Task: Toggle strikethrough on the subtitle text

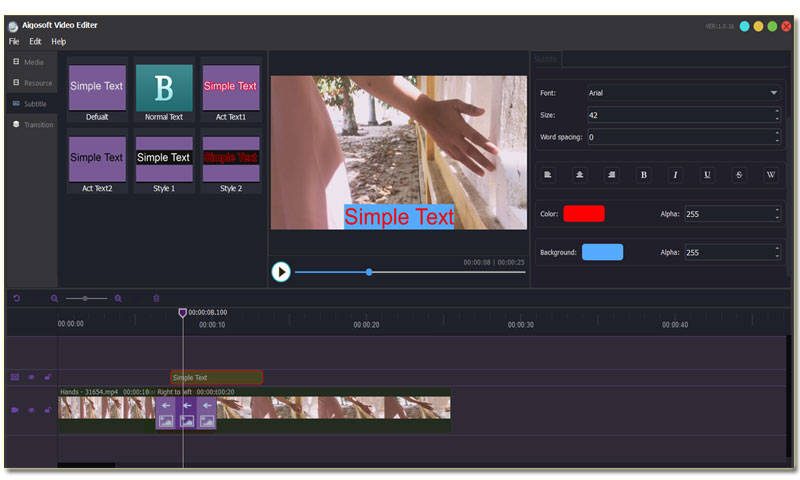Action: 739,175
